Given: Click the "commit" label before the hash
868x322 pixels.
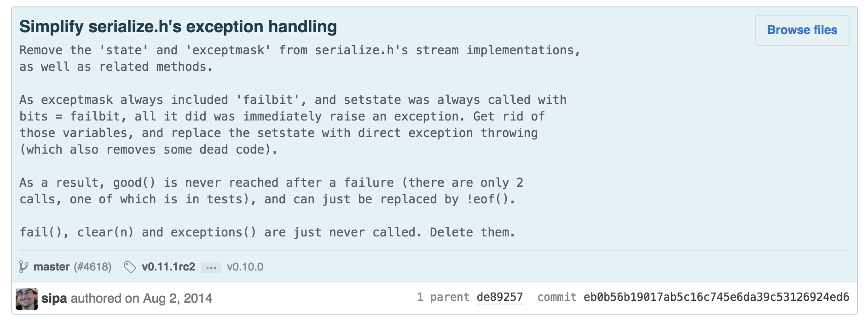Looking at the screenshot, I should coord(556,297).
